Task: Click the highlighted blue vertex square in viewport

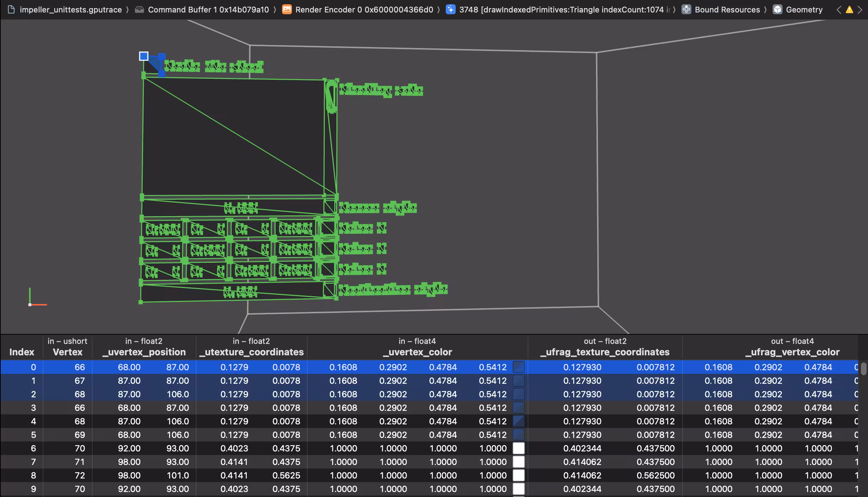Action: tap(143, 56)
